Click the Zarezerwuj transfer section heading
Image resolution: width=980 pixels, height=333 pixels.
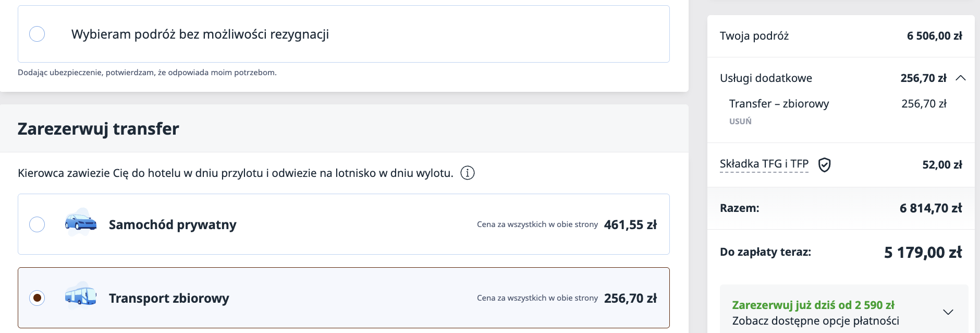point(99,129)
